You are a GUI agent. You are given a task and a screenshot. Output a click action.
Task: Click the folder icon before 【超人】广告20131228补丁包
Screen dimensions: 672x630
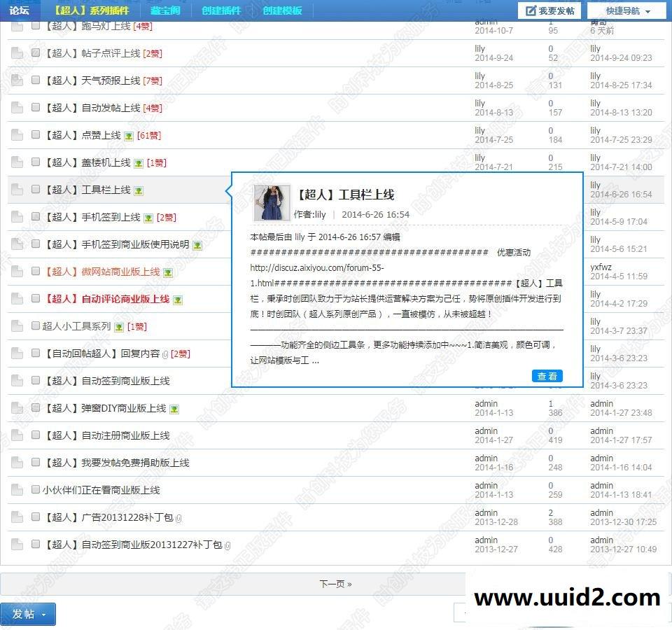pyautogui.click(x=17, y=517)
